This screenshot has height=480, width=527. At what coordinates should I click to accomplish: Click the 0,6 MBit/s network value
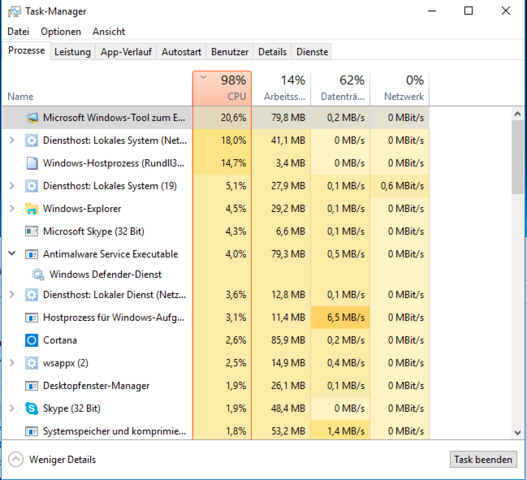(x=402, y=186)
